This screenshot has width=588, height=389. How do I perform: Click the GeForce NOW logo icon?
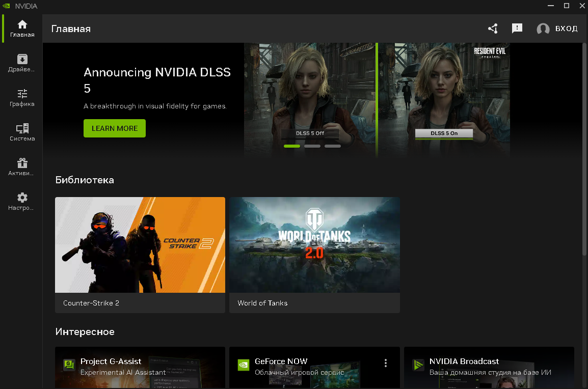tap(244, 365)
